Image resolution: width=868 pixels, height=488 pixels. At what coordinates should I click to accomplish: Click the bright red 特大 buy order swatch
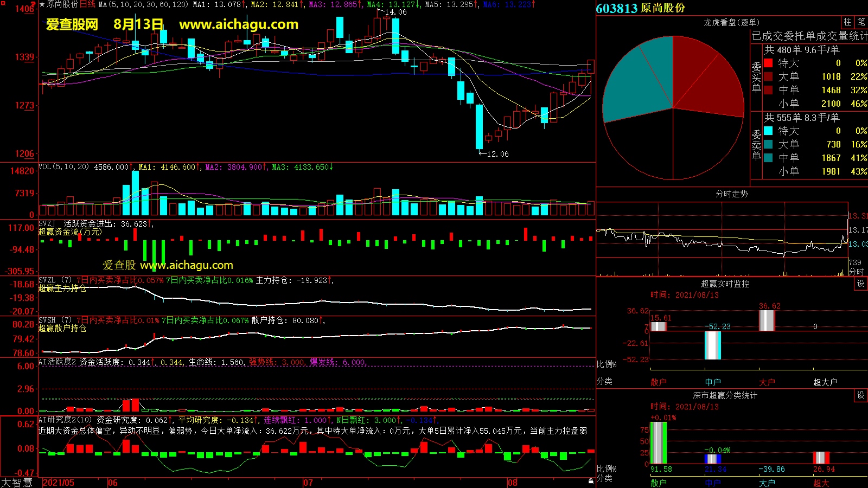click(768, 63)
